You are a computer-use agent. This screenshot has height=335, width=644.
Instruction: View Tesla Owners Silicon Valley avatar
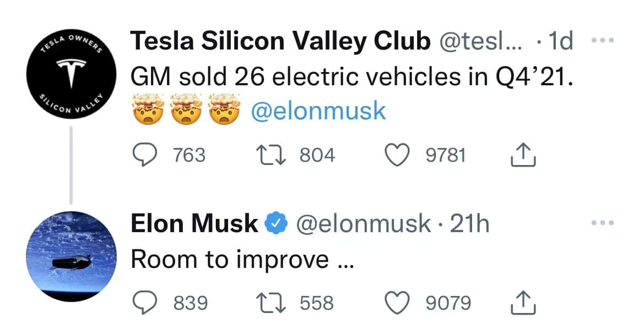pos(72,74)
